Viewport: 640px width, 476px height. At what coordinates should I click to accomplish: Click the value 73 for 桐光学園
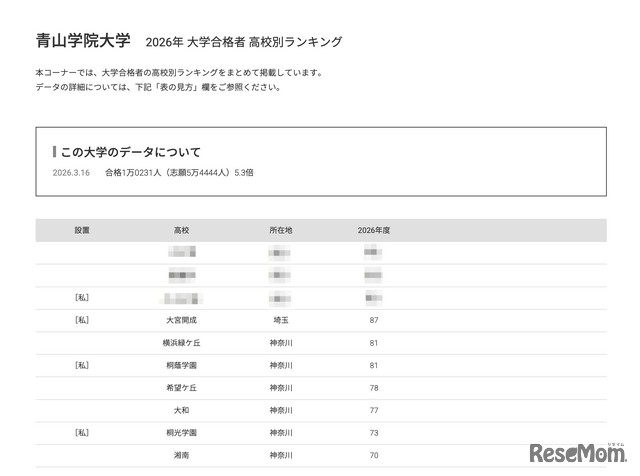[374, 433]
